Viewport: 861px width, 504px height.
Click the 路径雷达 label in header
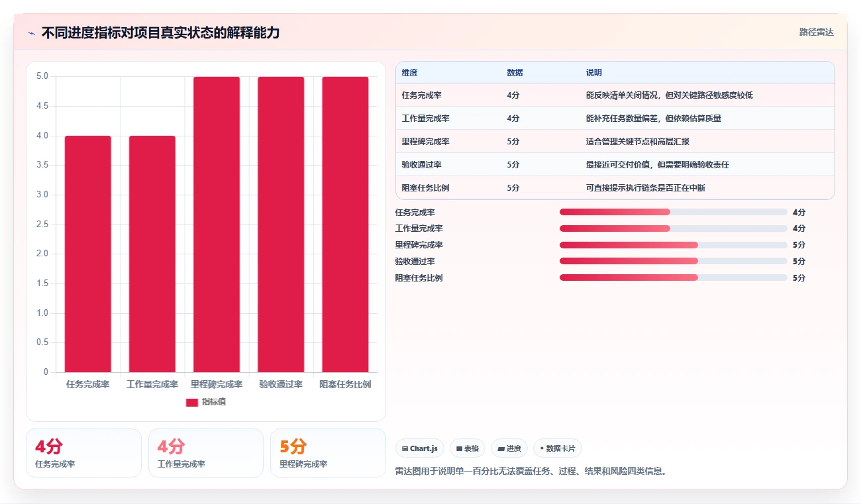[816, 32]
